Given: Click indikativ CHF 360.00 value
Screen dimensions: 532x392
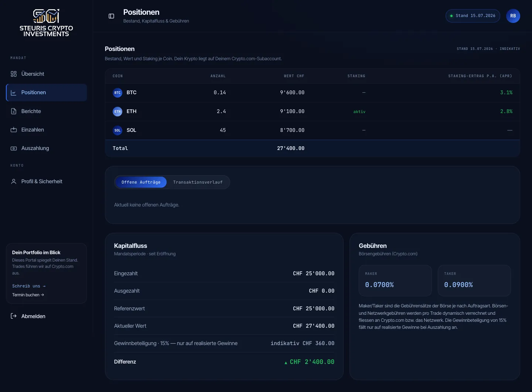Looking at the screenshot, I should coord(303,343).
